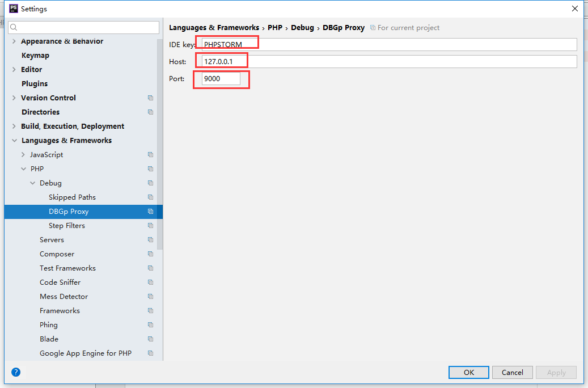Open Google App Engine for PHP settings

[x=86, y=353]
